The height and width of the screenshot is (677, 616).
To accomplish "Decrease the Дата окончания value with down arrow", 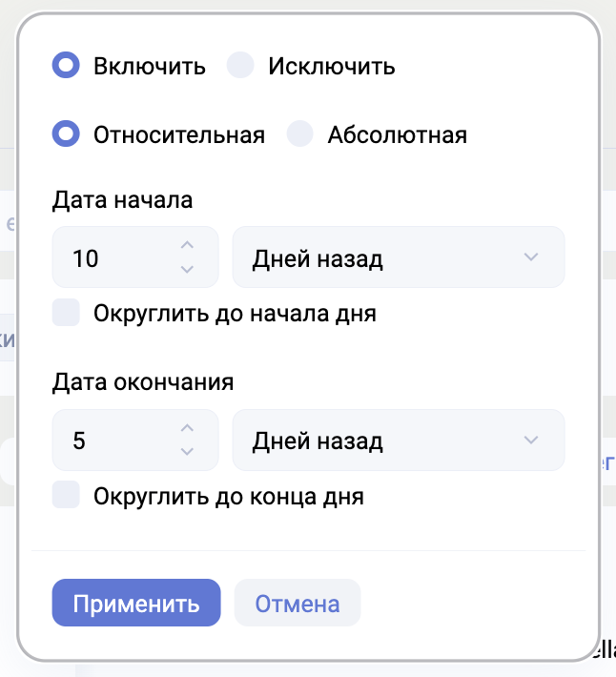I will click(x=187, y=451).
